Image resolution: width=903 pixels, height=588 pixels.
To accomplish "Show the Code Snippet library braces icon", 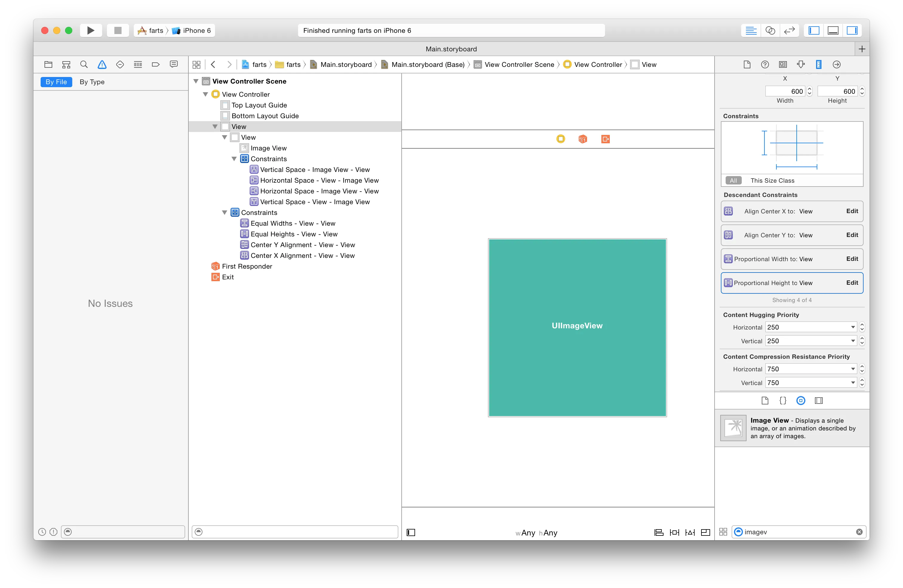I will pos(783,401).
